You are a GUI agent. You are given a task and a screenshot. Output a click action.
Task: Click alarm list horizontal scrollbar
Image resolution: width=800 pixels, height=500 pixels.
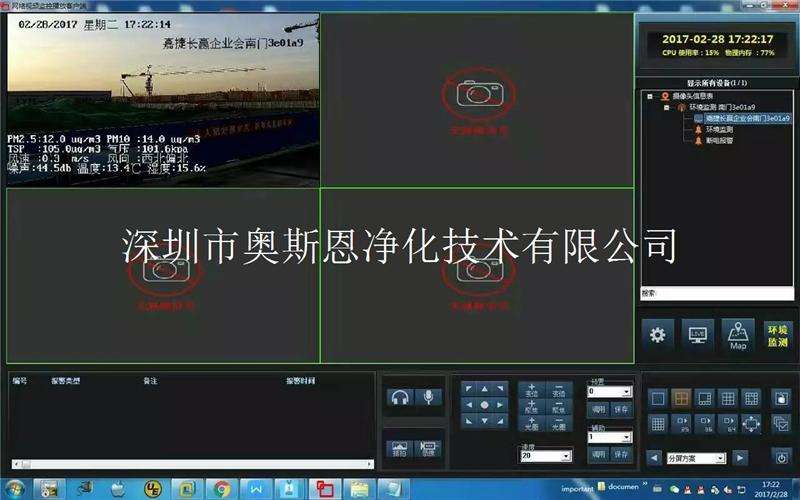[x=193, y=464]
